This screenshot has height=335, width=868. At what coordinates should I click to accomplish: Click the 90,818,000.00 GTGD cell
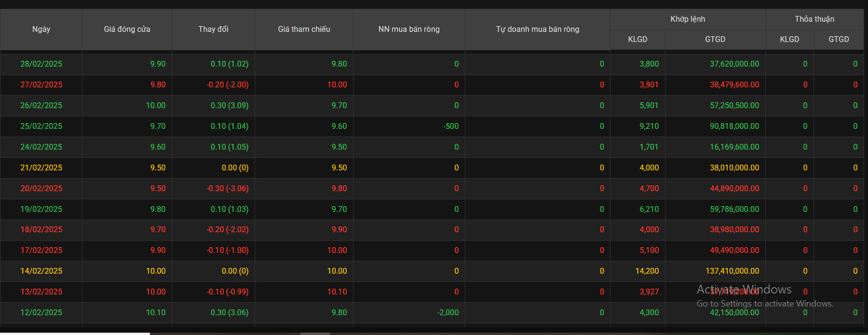[734, 126]
